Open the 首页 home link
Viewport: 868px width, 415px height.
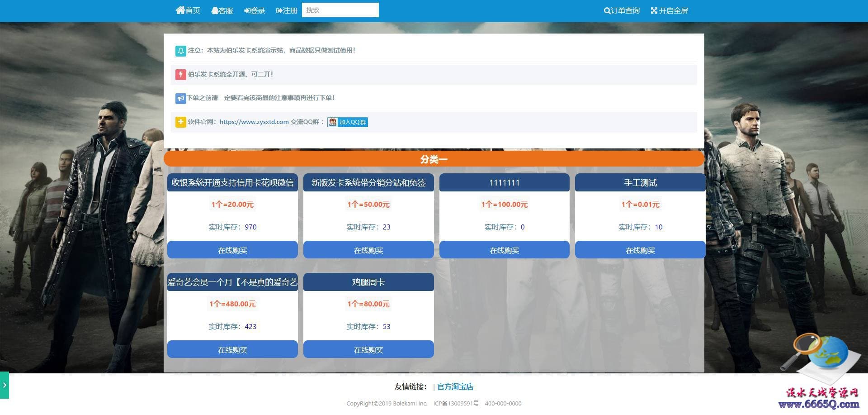188,10
